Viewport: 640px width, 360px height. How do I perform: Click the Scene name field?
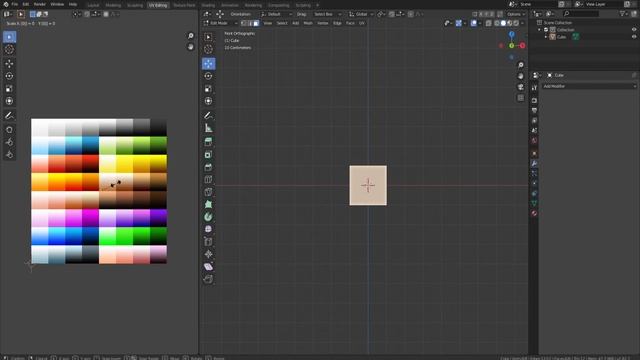[x=538, y=4]
